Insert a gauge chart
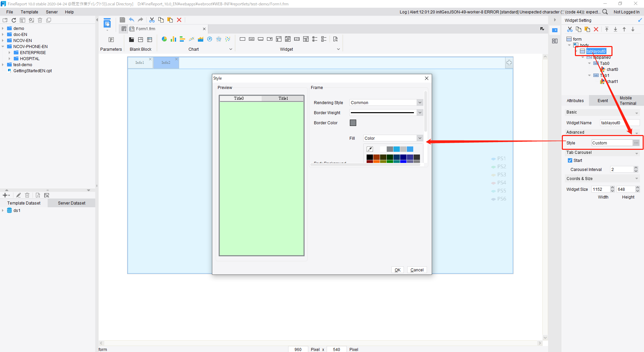 [x=209, y=39]
